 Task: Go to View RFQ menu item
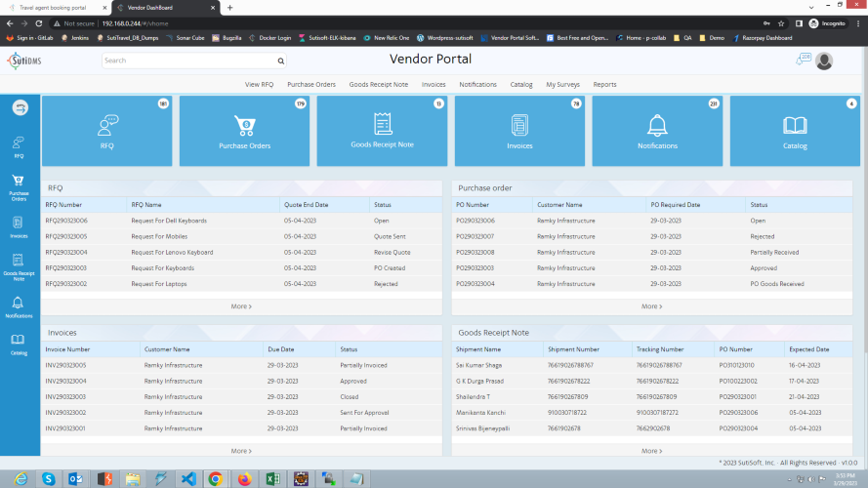pyautogui.click(x=259, y=85)
